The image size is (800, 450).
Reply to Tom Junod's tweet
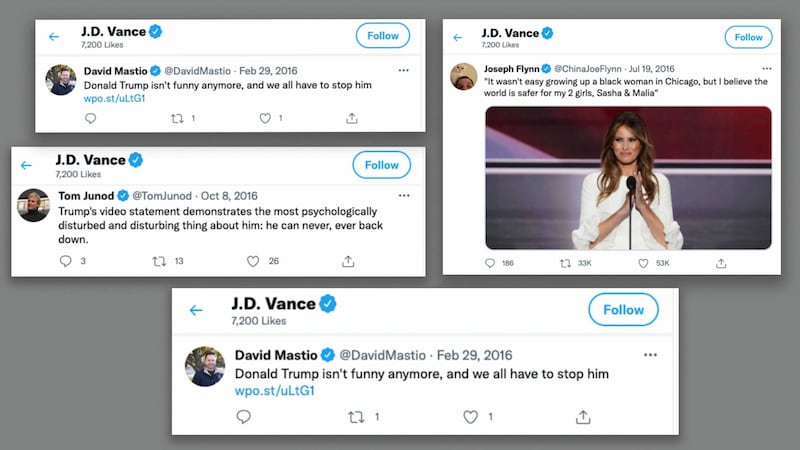pyautogui.click(x=66, y=261)
